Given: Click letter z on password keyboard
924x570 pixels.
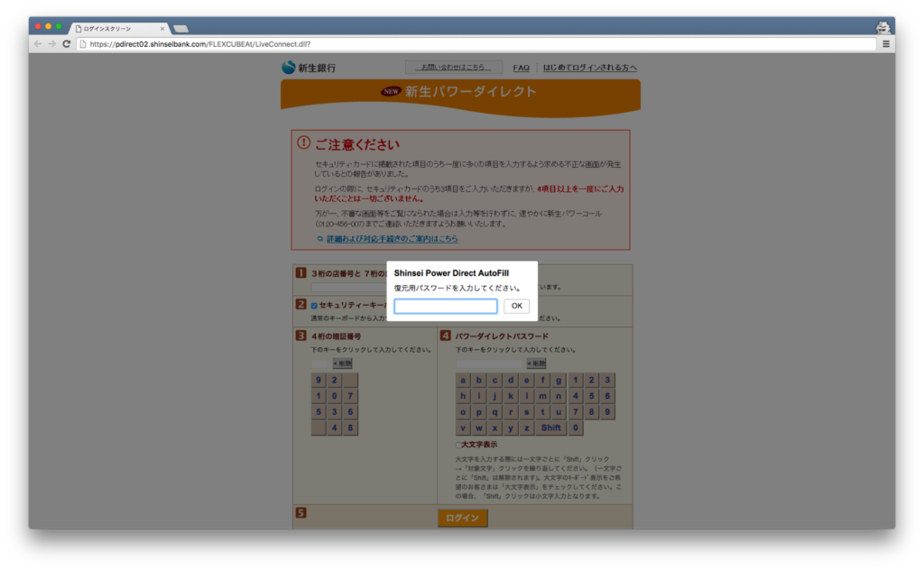Looking at the screenshot, I should pyautogui.click(x=527, y=428).
